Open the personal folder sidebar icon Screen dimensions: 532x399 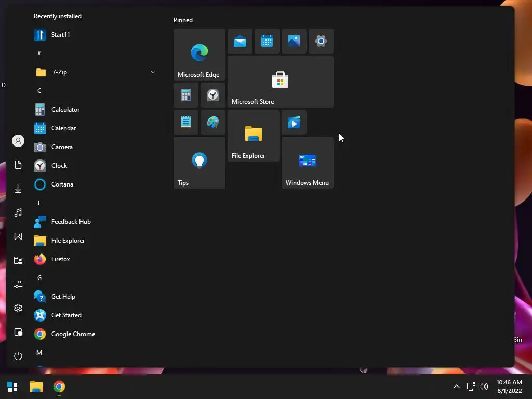pyautogui.click(x=18, y=261)
